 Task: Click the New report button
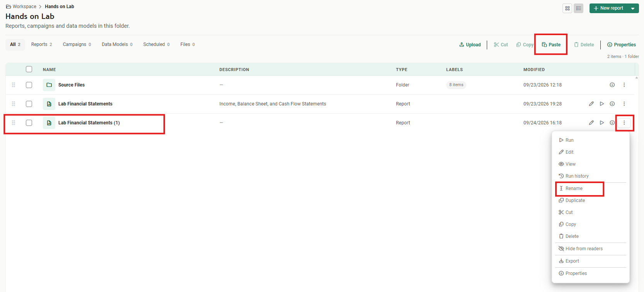(608, 8)
